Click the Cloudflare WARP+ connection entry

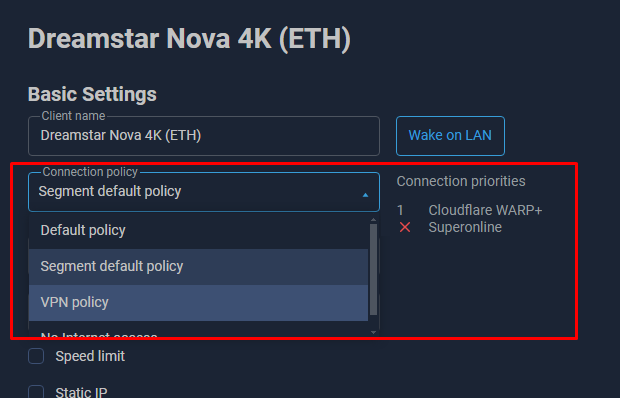coord(485,210)
